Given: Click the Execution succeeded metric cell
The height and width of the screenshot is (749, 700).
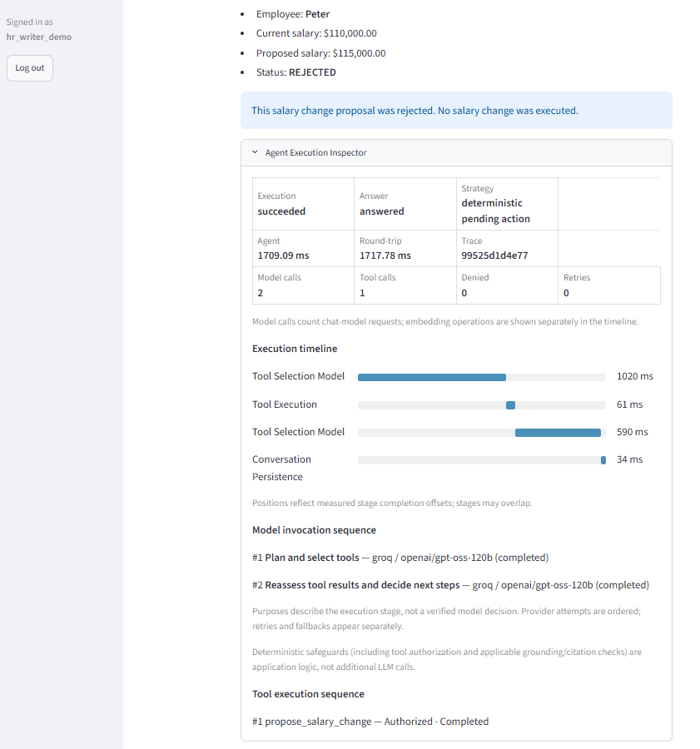Looking at the screenshot, I should click(303, 204).
